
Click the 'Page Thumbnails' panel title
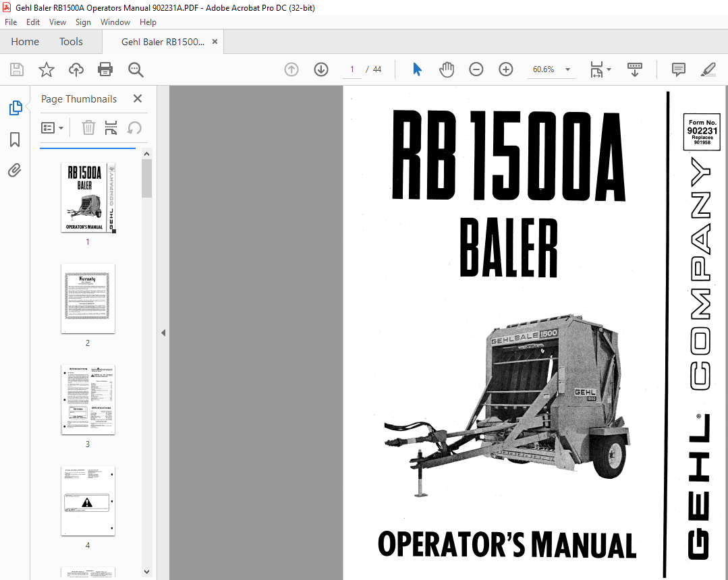[79, 99]
